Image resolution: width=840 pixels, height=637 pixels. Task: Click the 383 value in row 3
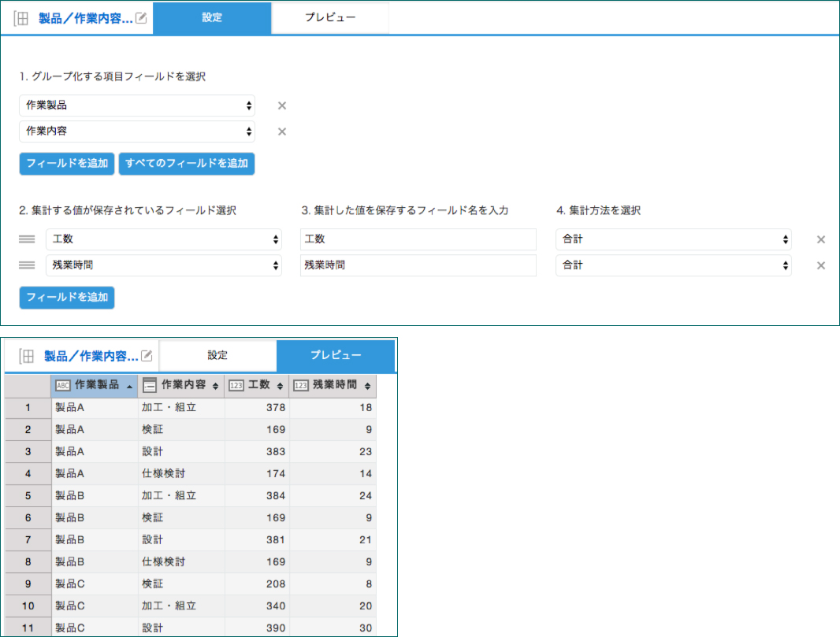276,452
